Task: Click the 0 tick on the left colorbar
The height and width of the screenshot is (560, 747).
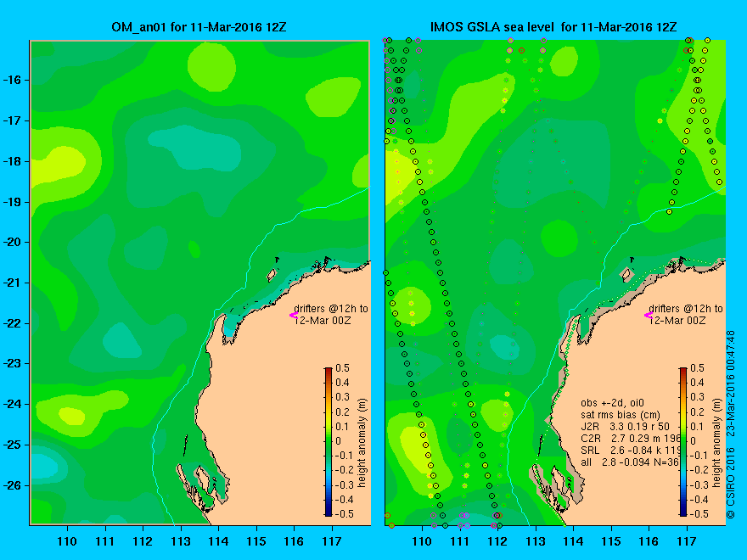Action: (338, 441)
